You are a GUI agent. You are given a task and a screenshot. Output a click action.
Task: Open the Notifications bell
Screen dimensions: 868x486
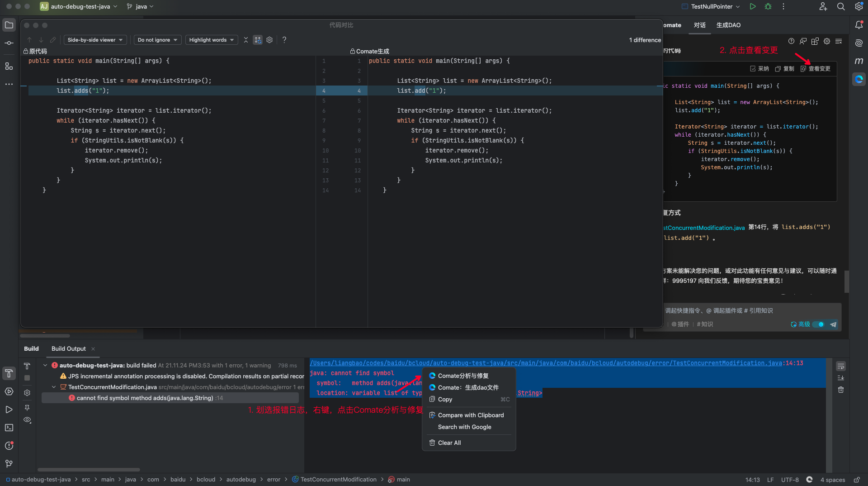pyautogui.click(x=859, y=25)
